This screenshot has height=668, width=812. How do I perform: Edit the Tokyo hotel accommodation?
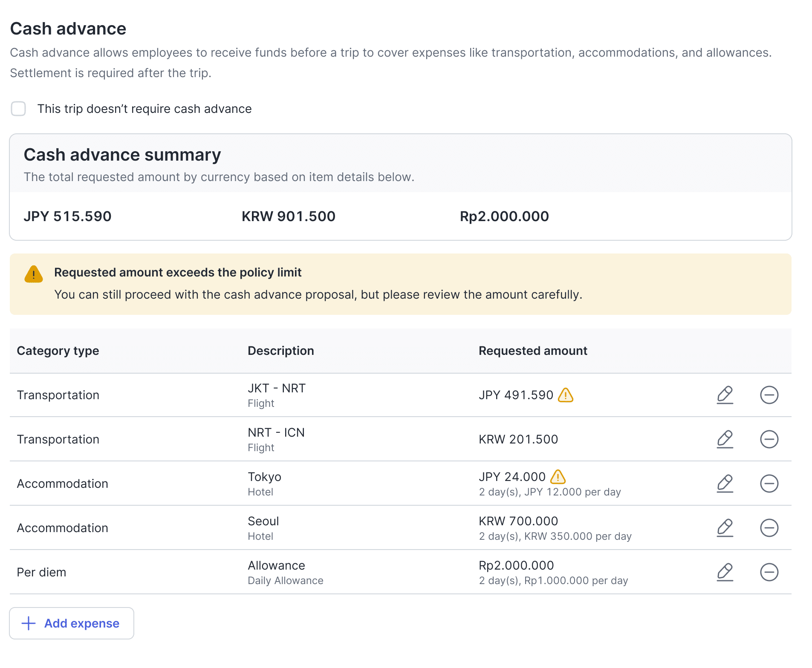point(725,484)
